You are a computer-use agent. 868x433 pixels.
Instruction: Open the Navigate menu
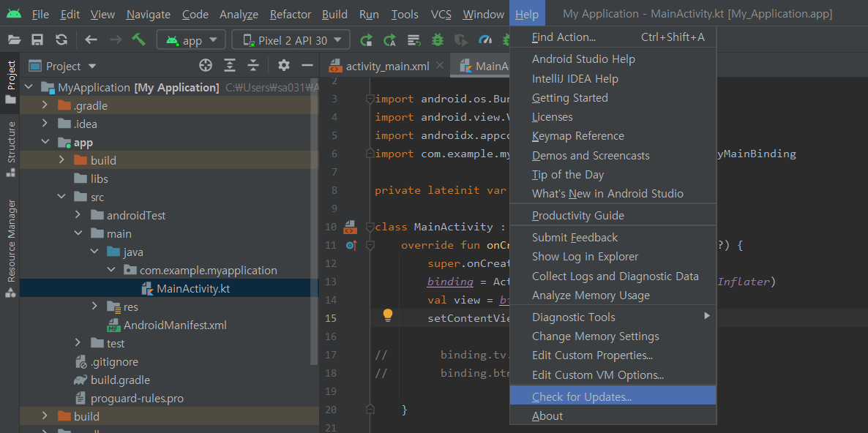click(x=148, y=15)
